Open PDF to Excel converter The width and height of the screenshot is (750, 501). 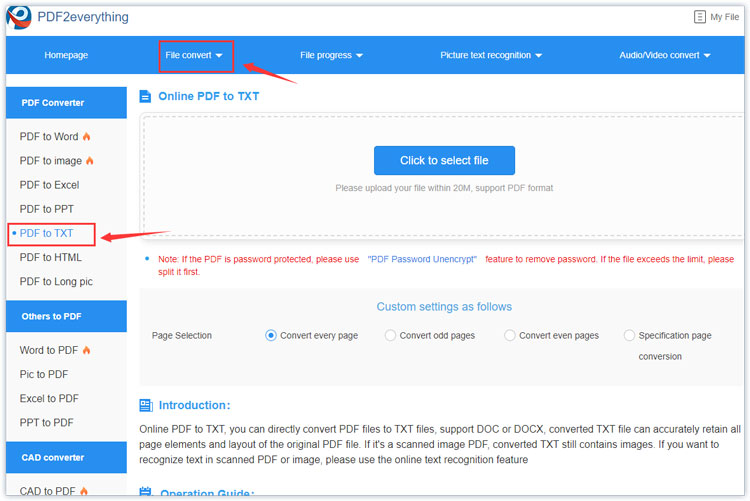49,185
